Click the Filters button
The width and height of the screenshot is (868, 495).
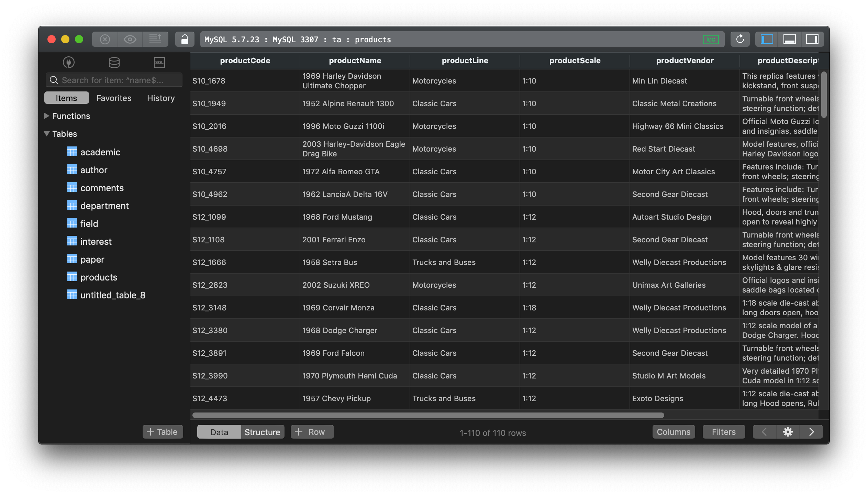(x=723, y=431)
